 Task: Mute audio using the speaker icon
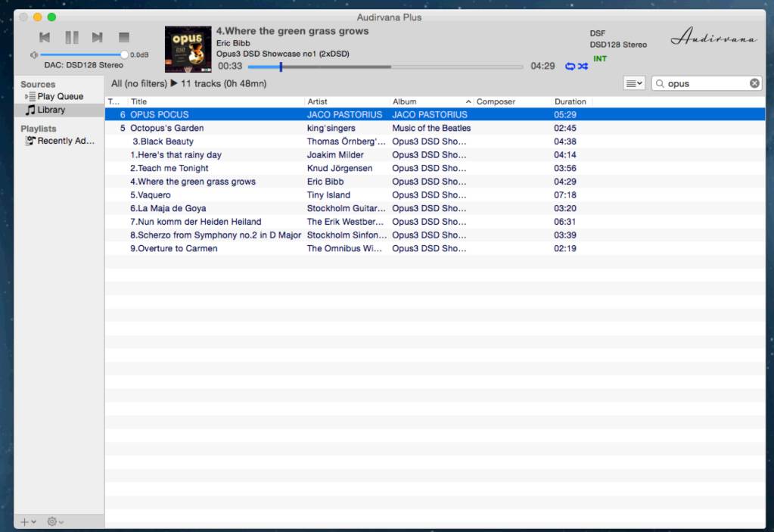point(33,54)
